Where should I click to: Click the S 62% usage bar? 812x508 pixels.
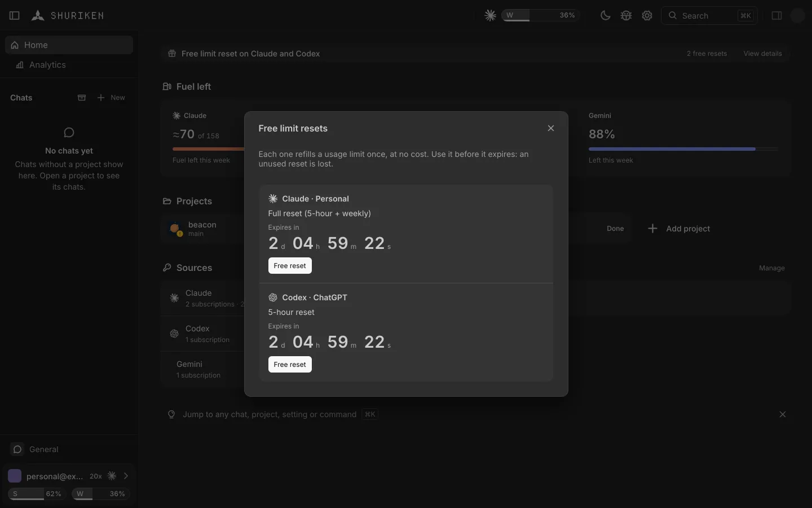point(37,494)
